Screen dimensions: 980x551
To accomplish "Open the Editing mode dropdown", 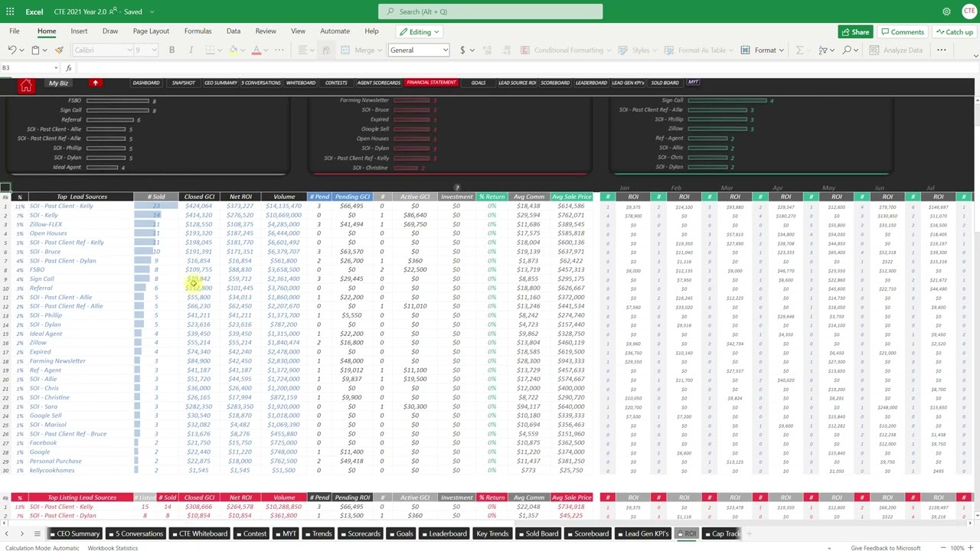I will point(419,32).
